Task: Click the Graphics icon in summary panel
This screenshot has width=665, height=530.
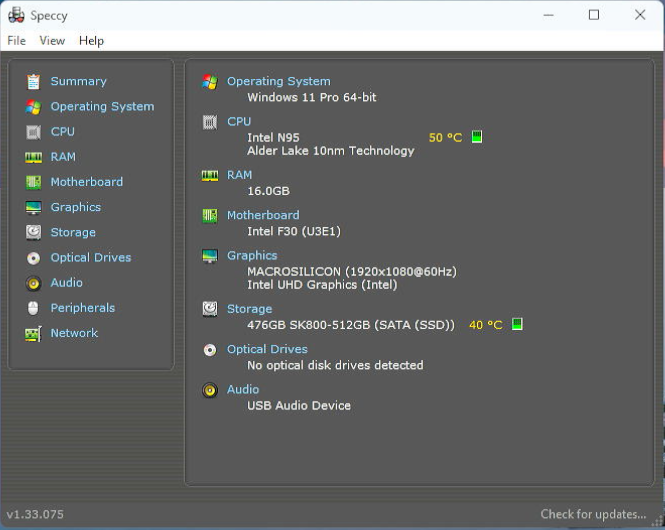Action: (210, 256)
